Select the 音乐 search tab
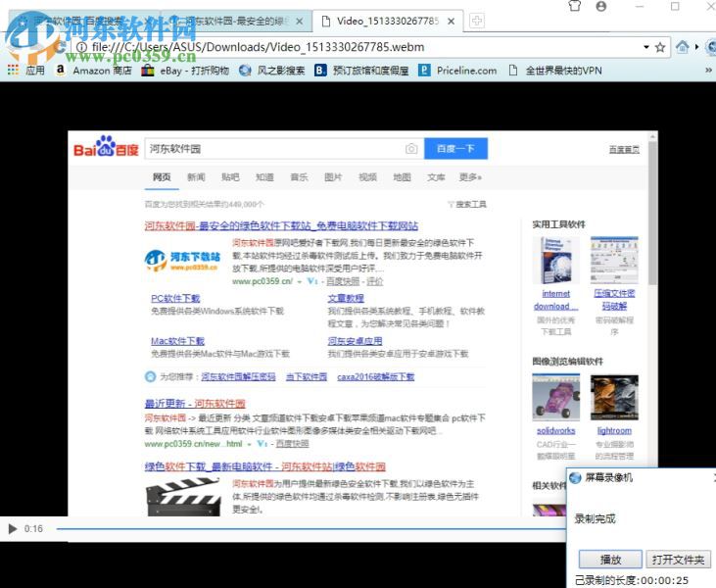Viewport: 716px width, 588px height. (299, 177)
